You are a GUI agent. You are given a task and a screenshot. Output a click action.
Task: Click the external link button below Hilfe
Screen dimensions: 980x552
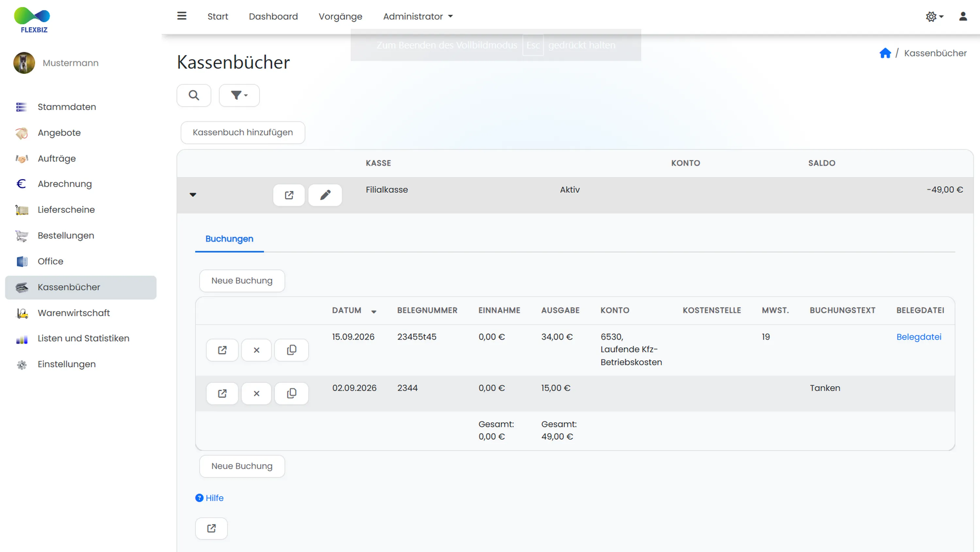point(211,528)
